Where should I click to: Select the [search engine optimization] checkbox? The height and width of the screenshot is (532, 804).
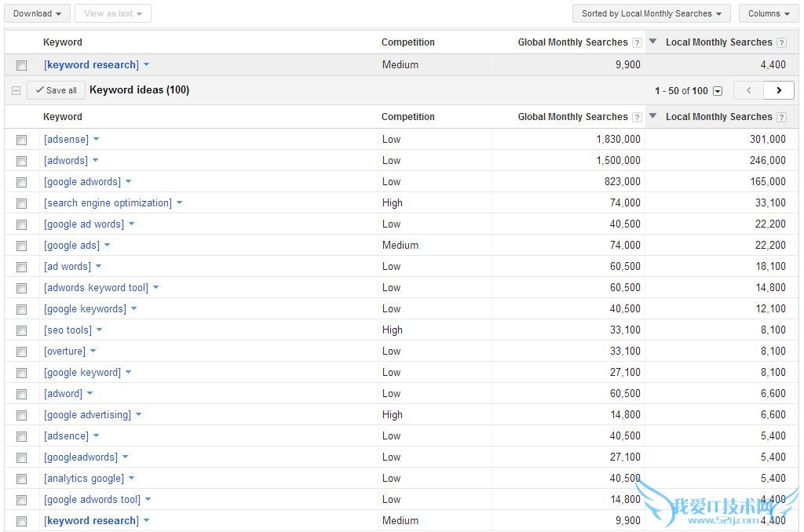22,203
